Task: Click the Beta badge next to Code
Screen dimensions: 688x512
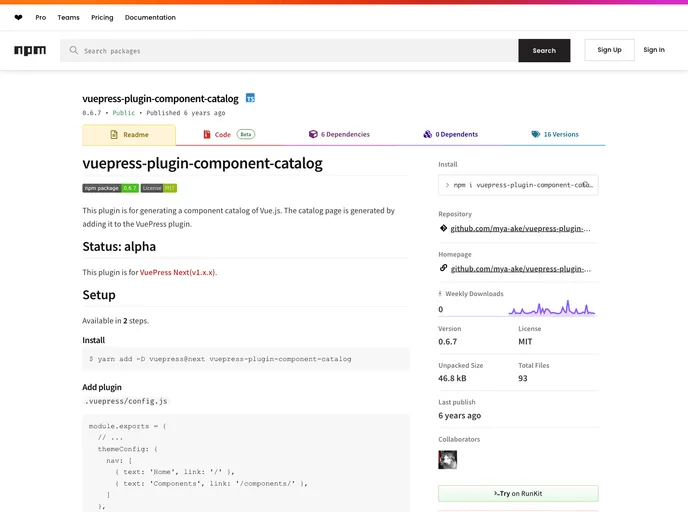Action: pos(246,134)
